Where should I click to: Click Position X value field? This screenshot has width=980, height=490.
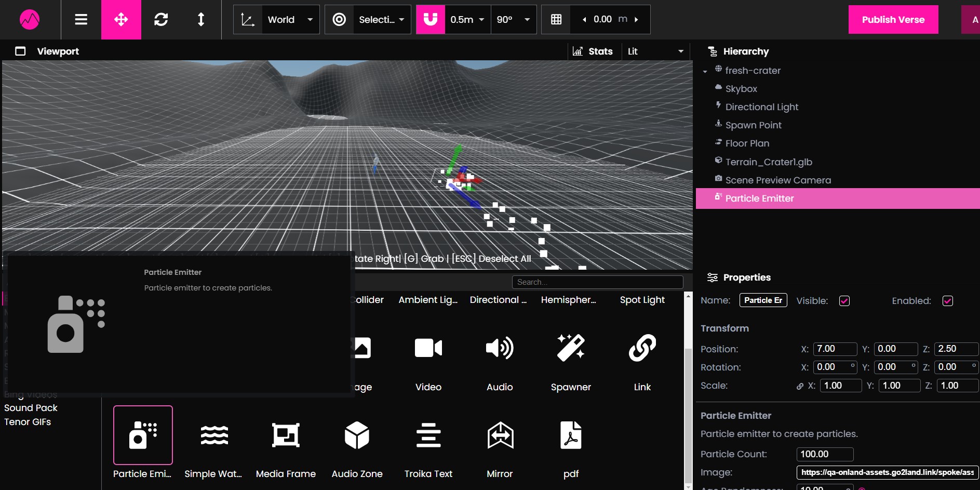coord(835,349)
